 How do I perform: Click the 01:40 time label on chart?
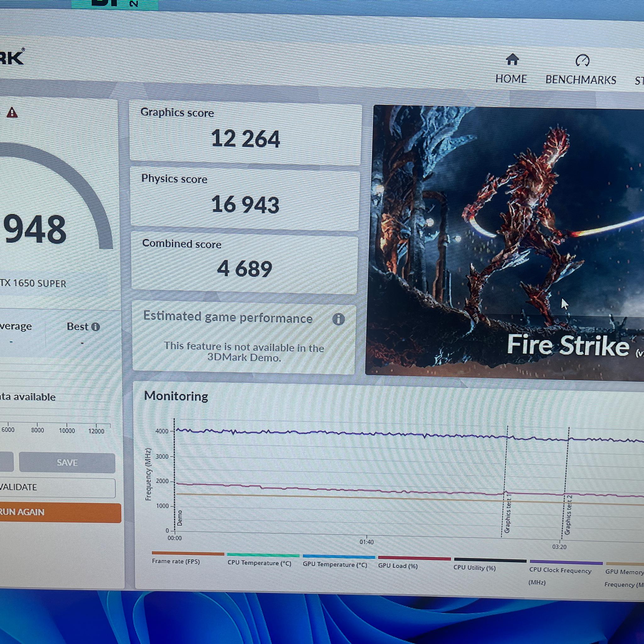(366, 542)
